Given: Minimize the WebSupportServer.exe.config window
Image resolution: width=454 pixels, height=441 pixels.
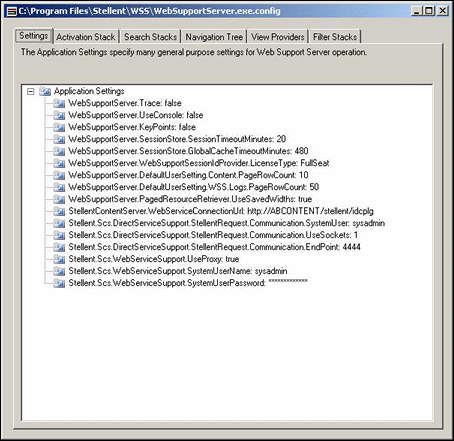Looking at the screenshot, I should click(x=416, y=11).
